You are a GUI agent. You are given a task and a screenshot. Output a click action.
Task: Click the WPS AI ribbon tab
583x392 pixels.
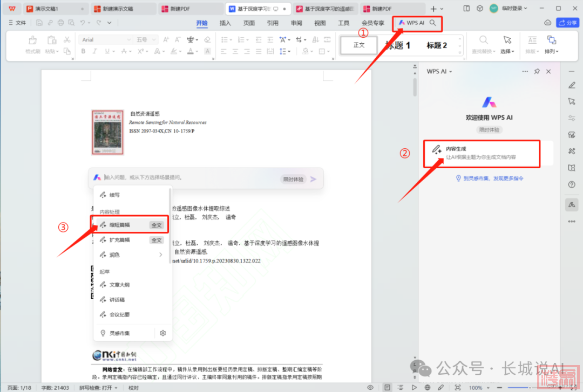pyautogui.click(x=412, y=23)
